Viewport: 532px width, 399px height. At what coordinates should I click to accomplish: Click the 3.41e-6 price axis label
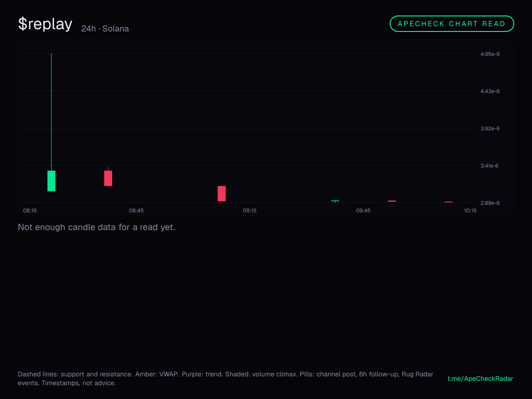coord(490,166)
